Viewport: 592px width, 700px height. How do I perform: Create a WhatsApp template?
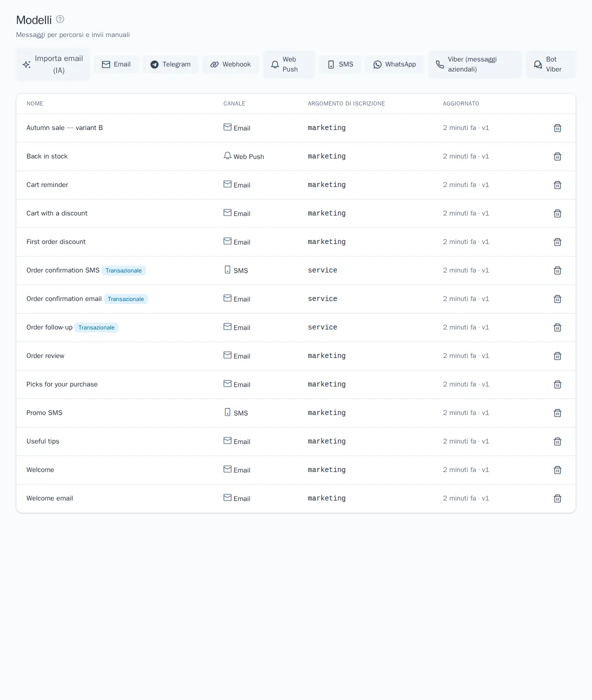tap(394, 64)
